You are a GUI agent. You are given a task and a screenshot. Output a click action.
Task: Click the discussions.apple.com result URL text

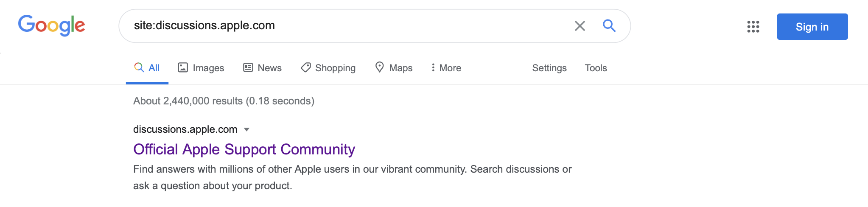pos(185,129)
